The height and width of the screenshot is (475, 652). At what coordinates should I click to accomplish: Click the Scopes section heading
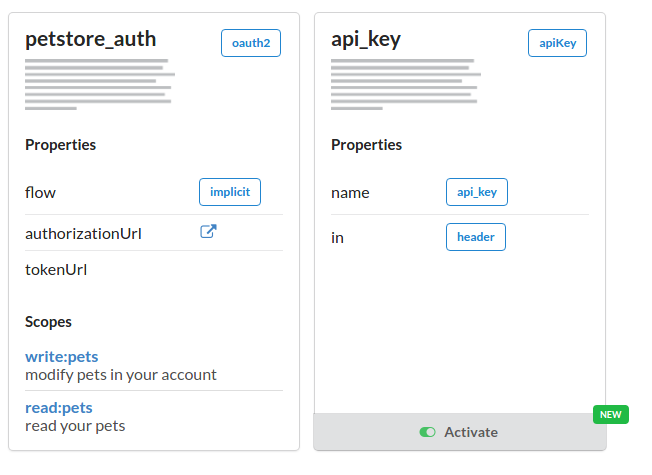tap(48, 322)
